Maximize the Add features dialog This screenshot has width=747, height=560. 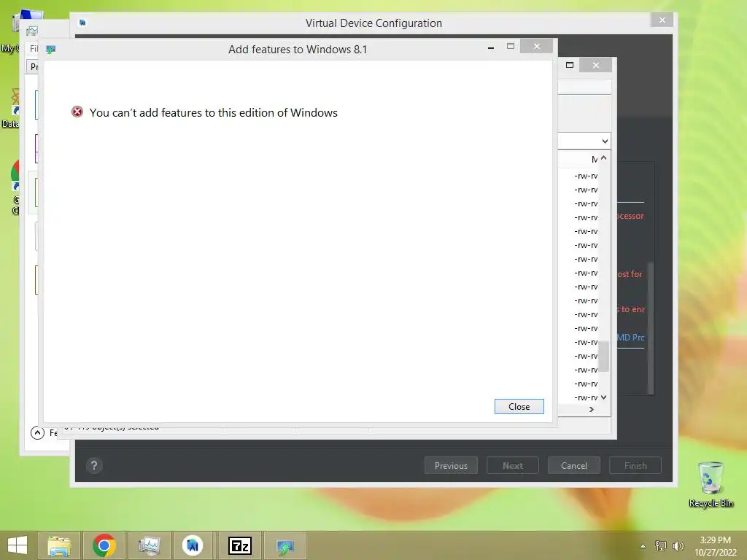point(510,46)
